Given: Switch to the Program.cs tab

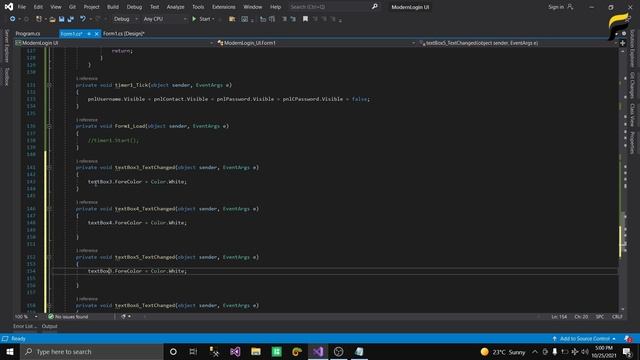Looking at the screenshot, I should (28, 33).
